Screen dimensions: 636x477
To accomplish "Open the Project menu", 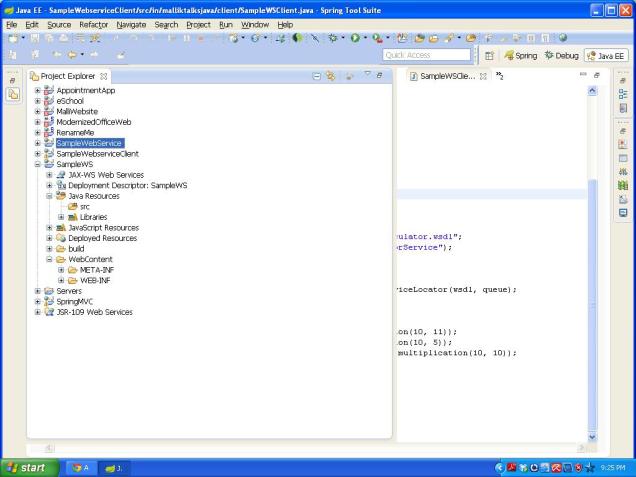I will click(198, 25).
